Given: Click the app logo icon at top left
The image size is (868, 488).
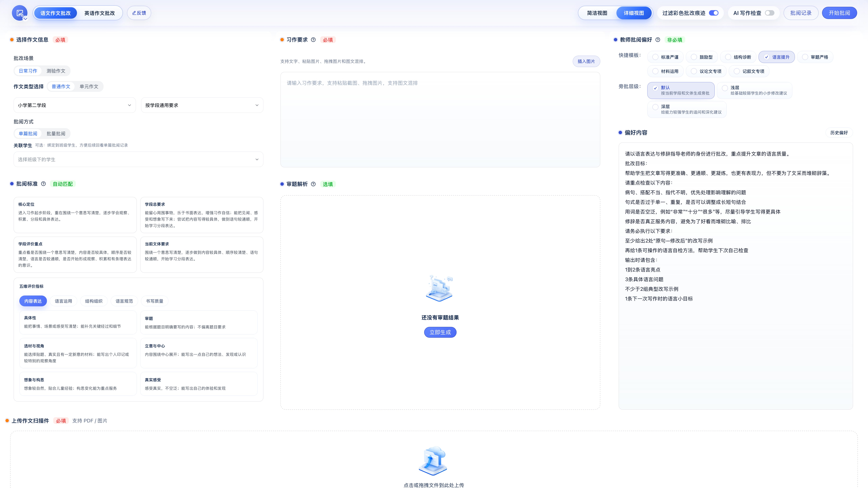Looking at the screenshot, I should [19, 13].
